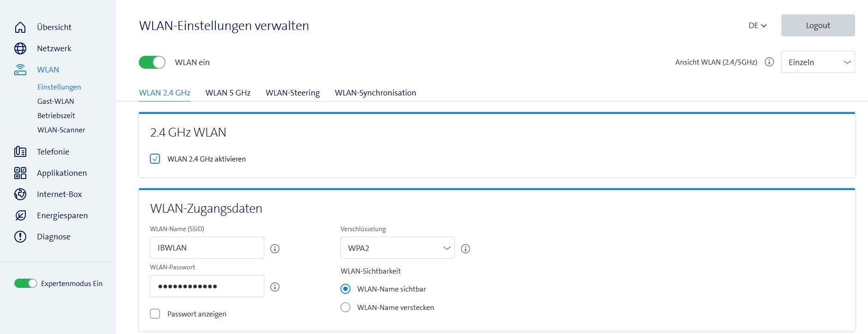Click the Netzwerk globe icon
Viewport: 868px width, 334px height.
[20, 48]
